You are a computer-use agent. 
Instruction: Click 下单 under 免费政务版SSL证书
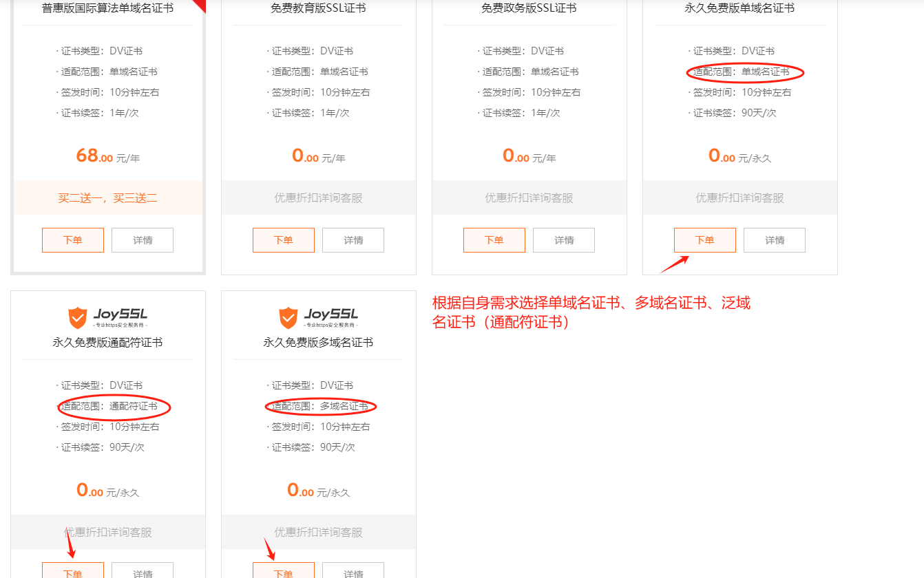coord(494,240)
